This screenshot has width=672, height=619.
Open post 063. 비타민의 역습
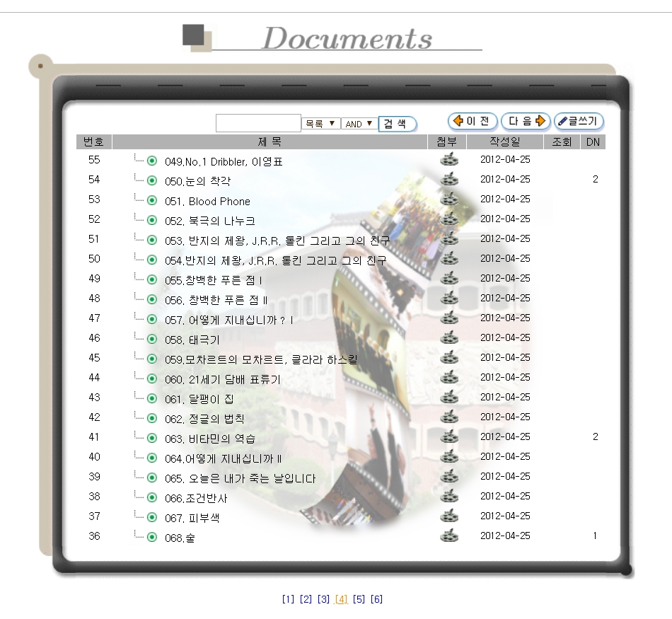pyautogui.click(x=210, y=439)
